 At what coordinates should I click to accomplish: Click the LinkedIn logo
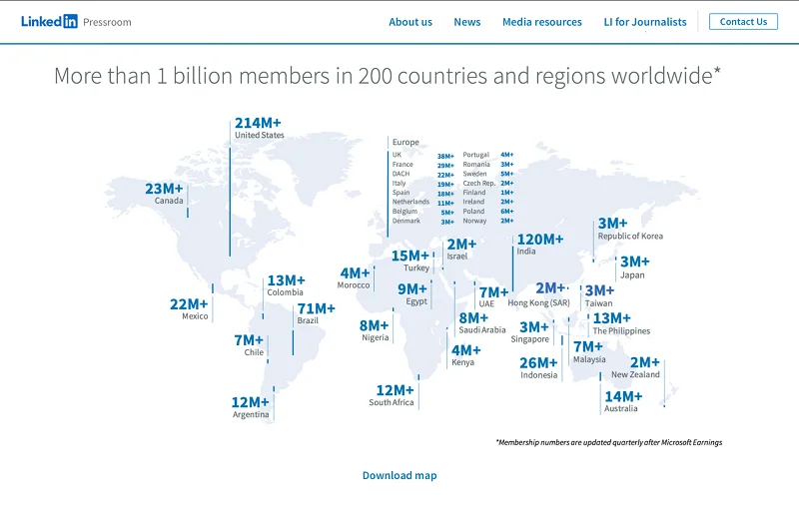(49, 21)
